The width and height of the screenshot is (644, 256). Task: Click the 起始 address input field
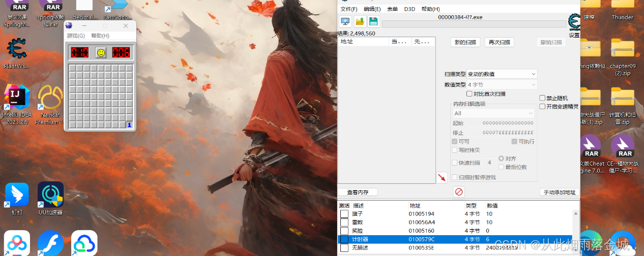pos(500,123)
